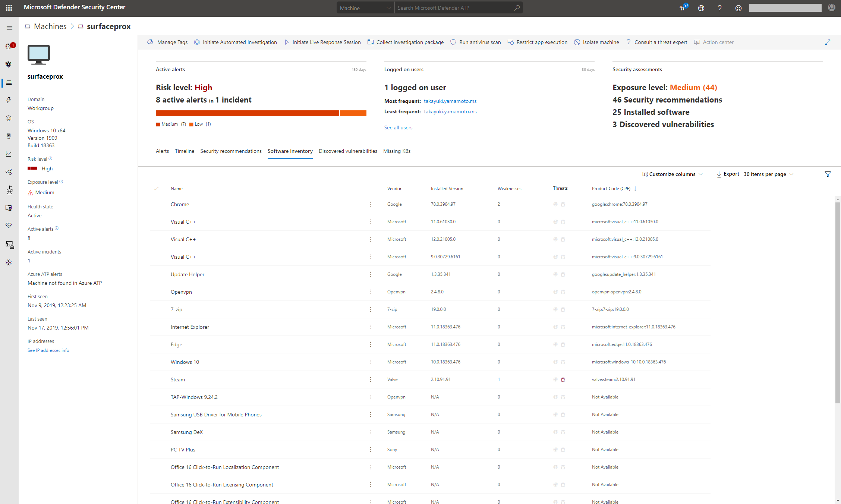841x504 pixels.
Task: Click the Export button
Action: point(728,174)
